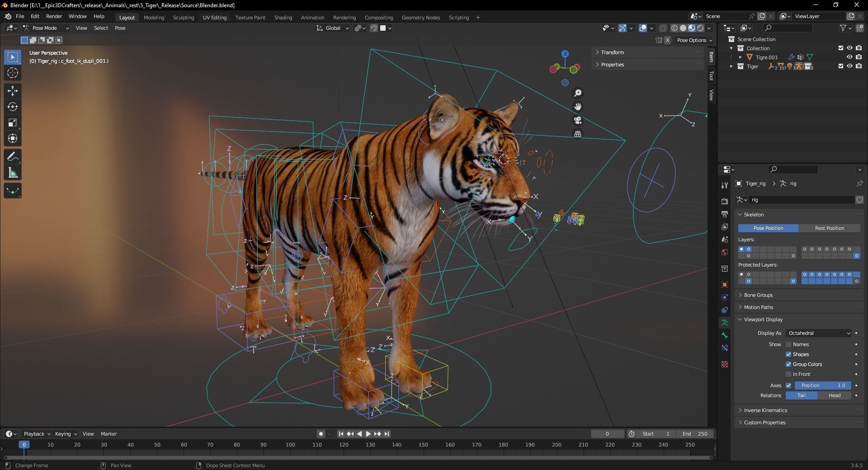Select the Annotate tool

tap(13, 157)
